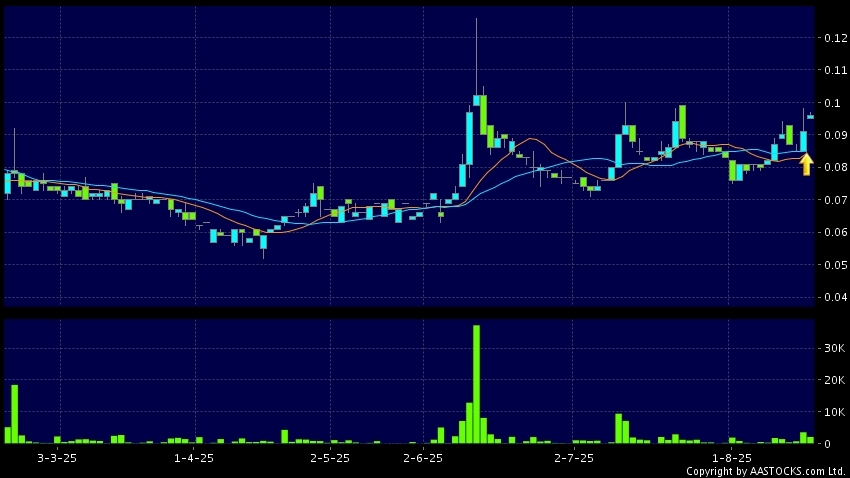Click the 2-5-25 date label
The image size is (850, 478).
[x=330, y=458]
